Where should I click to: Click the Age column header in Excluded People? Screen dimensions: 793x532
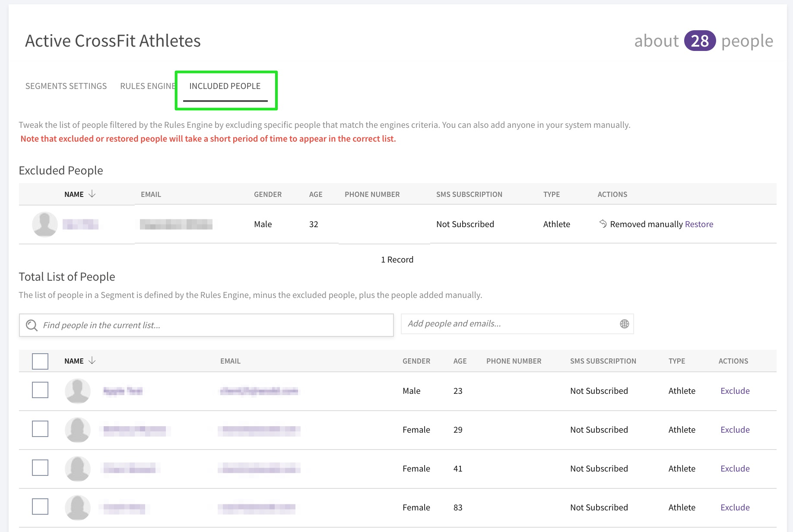click(x=316, y=194)
